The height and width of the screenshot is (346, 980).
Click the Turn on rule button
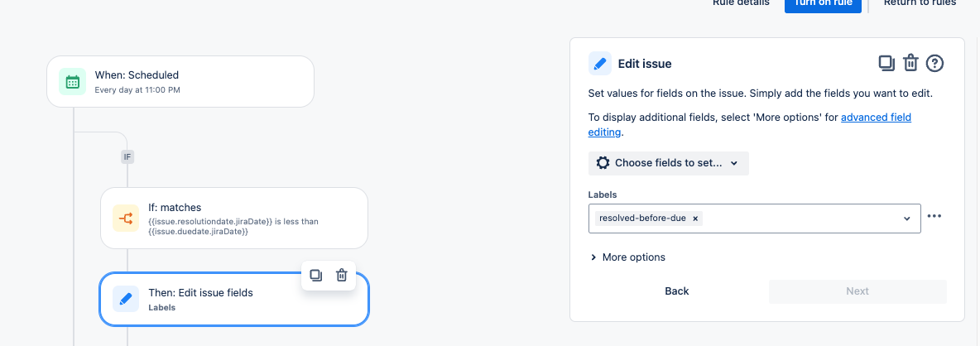coord(823,3)
